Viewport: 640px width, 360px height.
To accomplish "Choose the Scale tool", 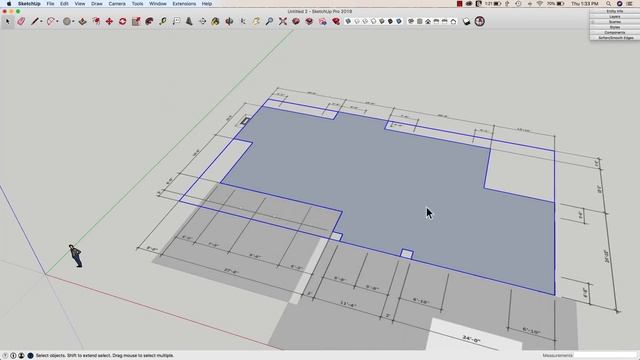I will tap(136, 21).
